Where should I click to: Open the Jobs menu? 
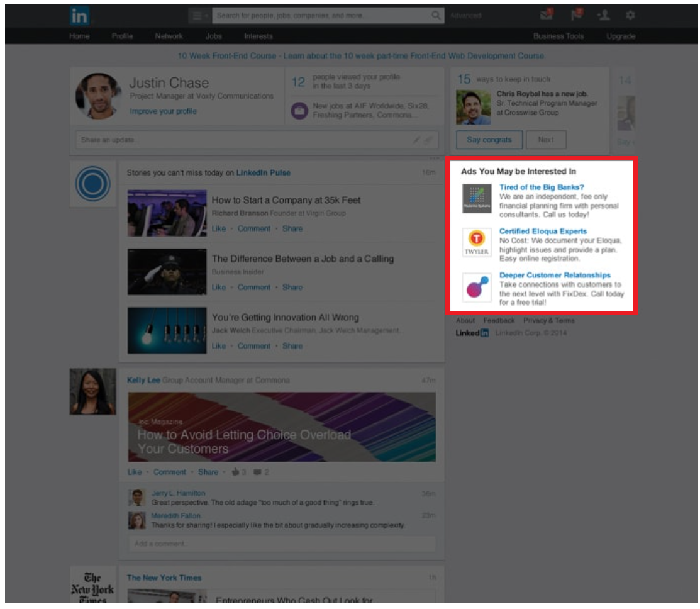(x=213, y=36)
